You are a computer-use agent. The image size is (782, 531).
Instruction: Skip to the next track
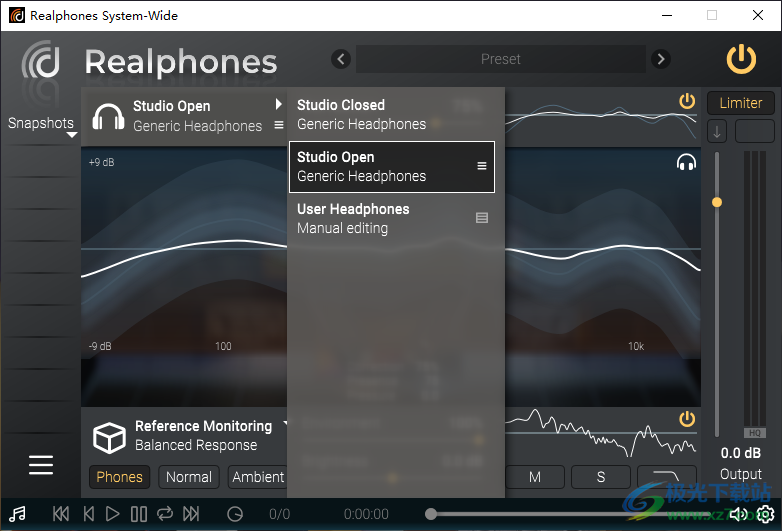click(x=191, y=514)
